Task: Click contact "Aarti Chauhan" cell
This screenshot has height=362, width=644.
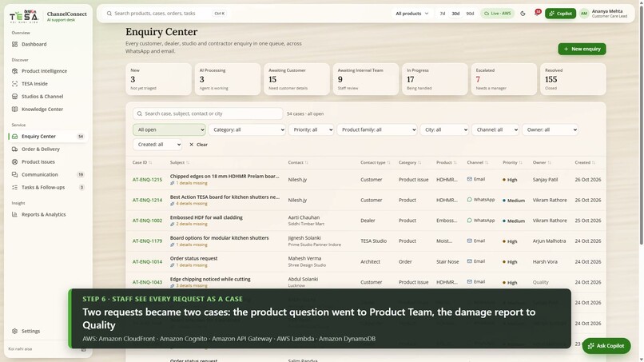Action: coord(304,217)
